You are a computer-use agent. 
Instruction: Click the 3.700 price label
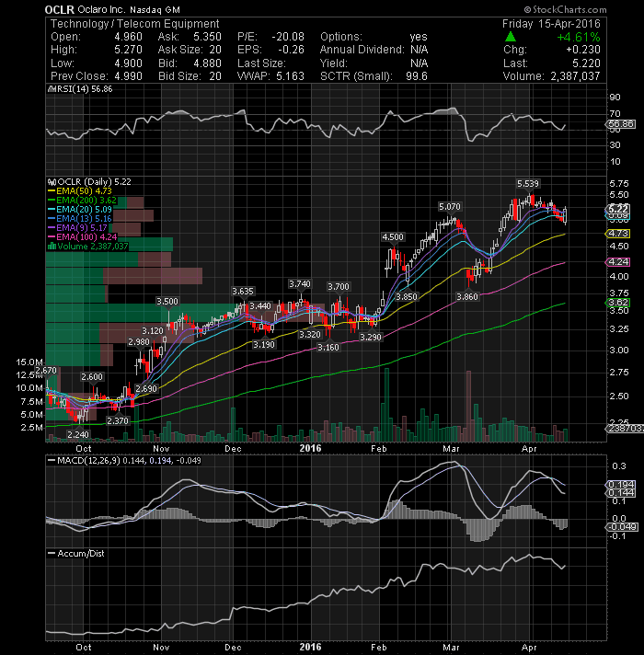point(339,287)
